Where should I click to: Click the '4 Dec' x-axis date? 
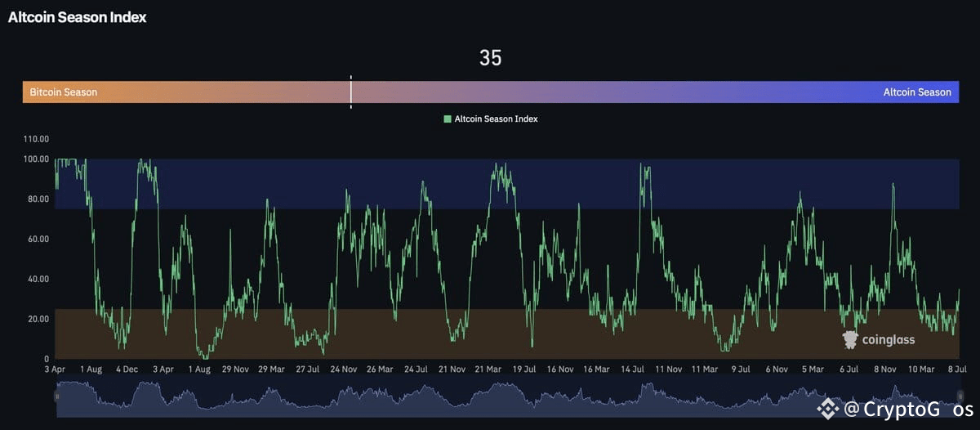[x=128, y=370]
